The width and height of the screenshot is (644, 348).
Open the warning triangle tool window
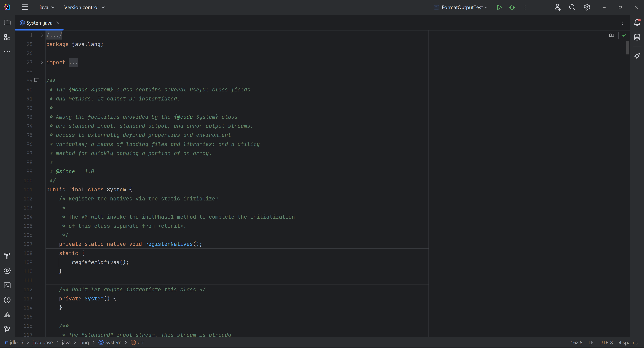pos(7,315)
